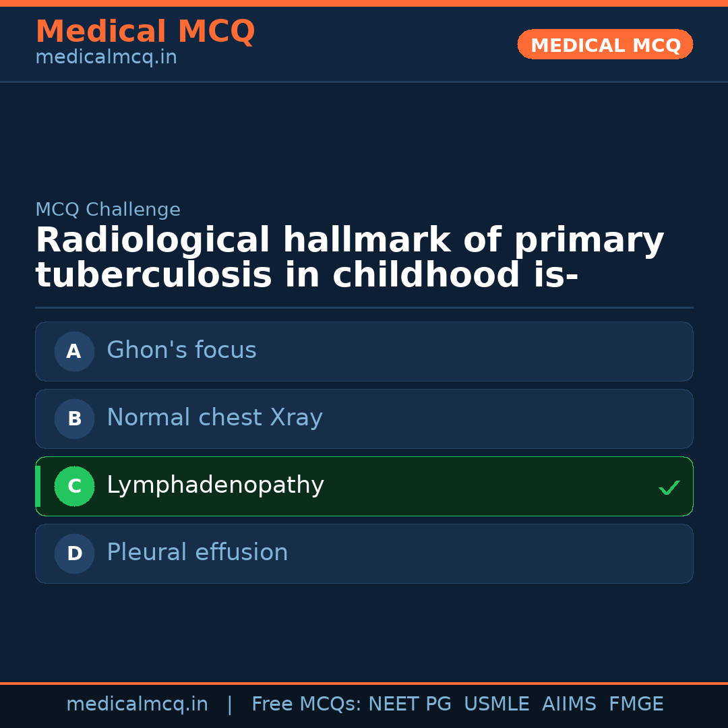Open the Medical MCQ header title

pos(145,32)
